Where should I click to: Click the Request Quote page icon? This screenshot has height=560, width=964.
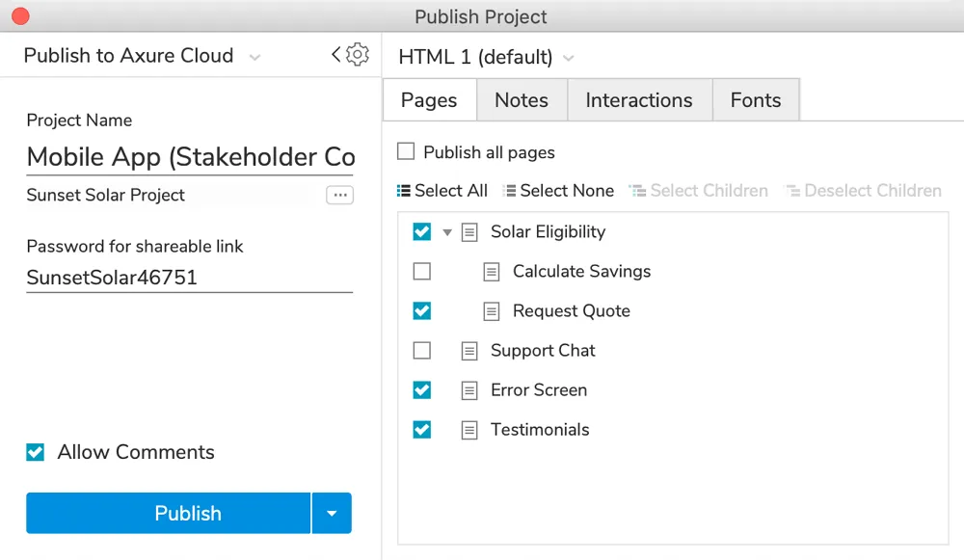(492, 311)
